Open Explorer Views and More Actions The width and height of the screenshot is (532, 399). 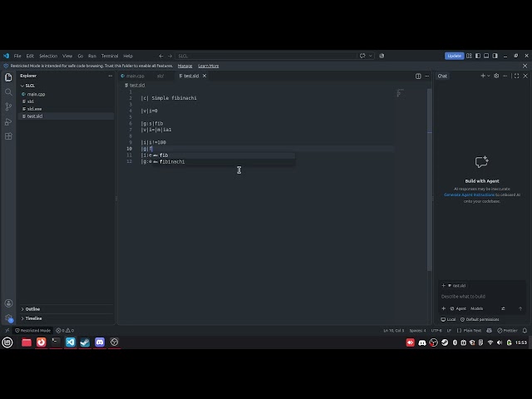tap(111, 76)
